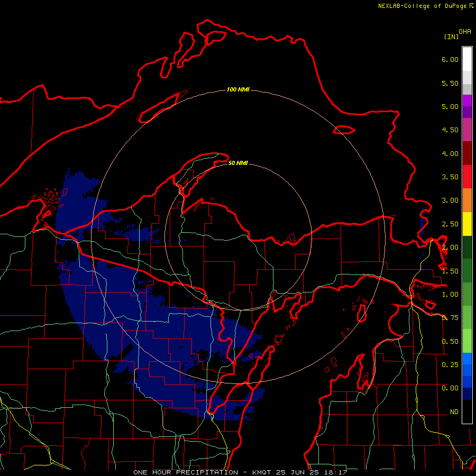Click the 0.50 legend value
The image size is (476, 476).
pyautogui.click(x=450, y=342)
